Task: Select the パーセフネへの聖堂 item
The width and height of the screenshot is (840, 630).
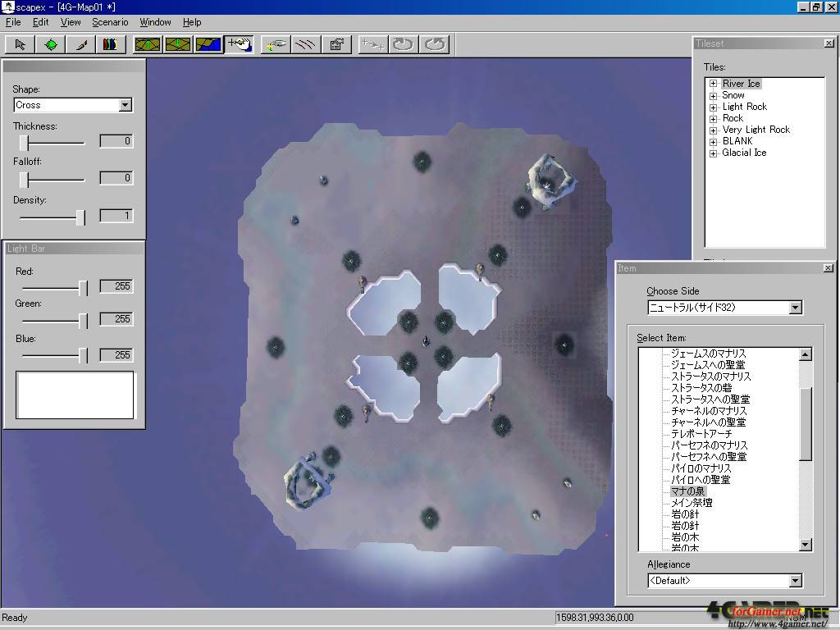Action: (709, 456)
